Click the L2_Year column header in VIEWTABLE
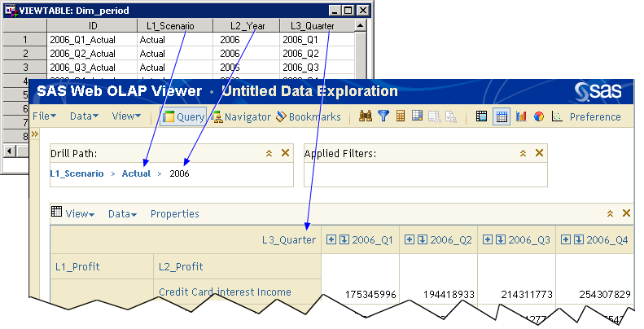Image resolution: width=644 pixels, height=329 pixels. (245, 26)
